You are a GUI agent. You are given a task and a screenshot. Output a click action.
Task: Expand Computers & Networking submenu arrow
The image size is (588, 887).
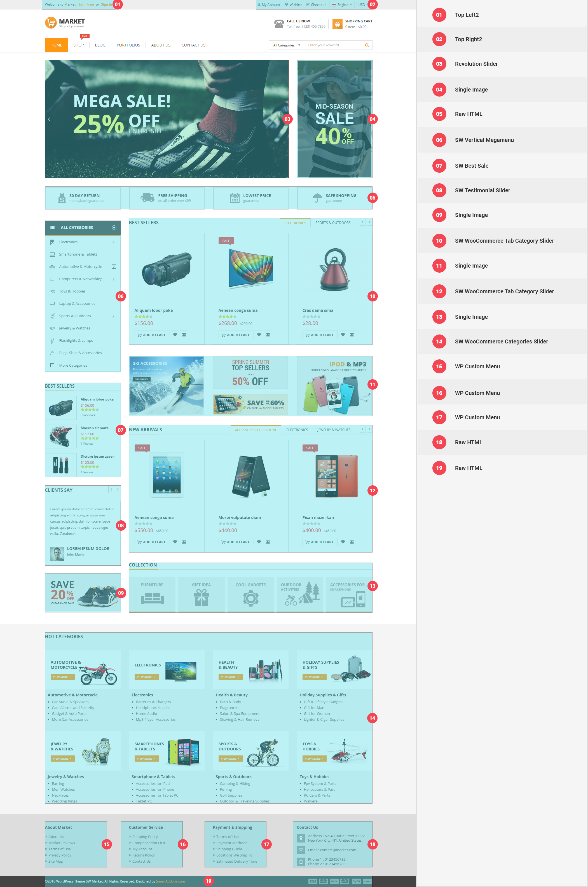pyautogui.click(x=114, y=279)
